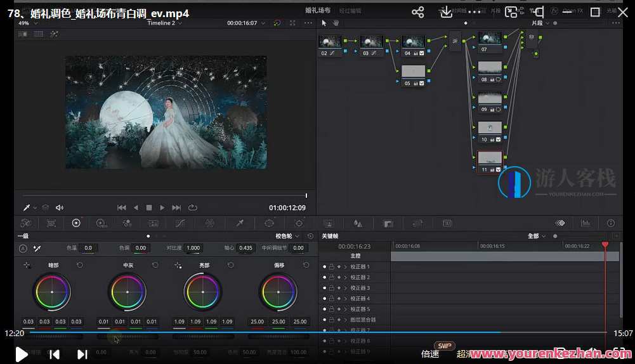Click the 对比度 value field showing 1.000
The height and width of the screenshot is (364, 635).
pyautogui.click(x=193, y=248)
